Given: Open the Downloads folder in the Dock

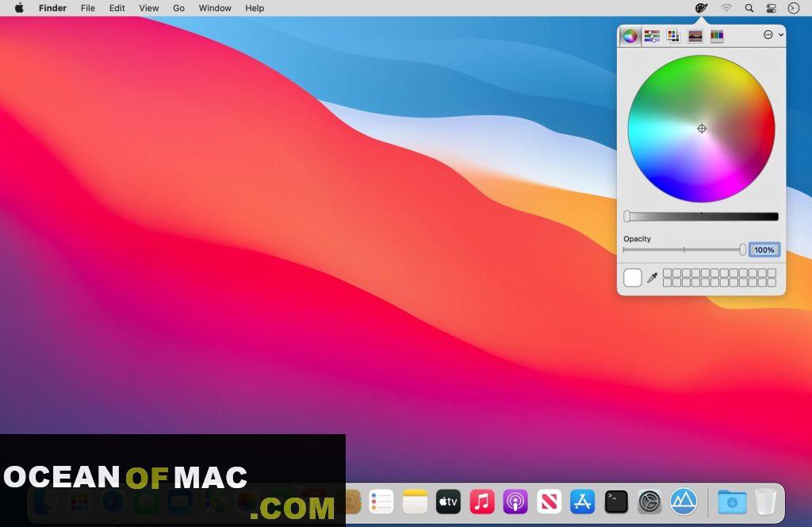Looking at the screenshot, I should 732,502.
